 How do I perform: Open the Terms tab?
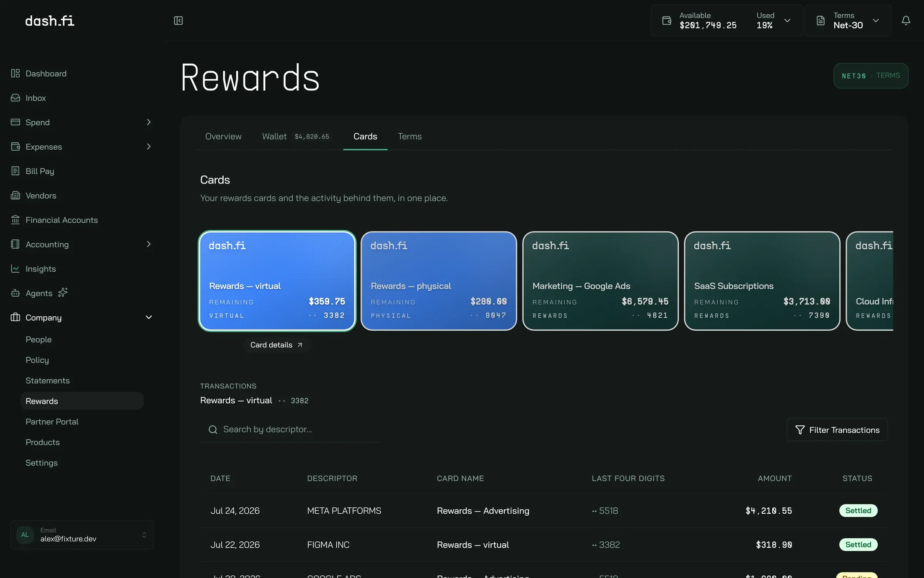click(410, 136)
